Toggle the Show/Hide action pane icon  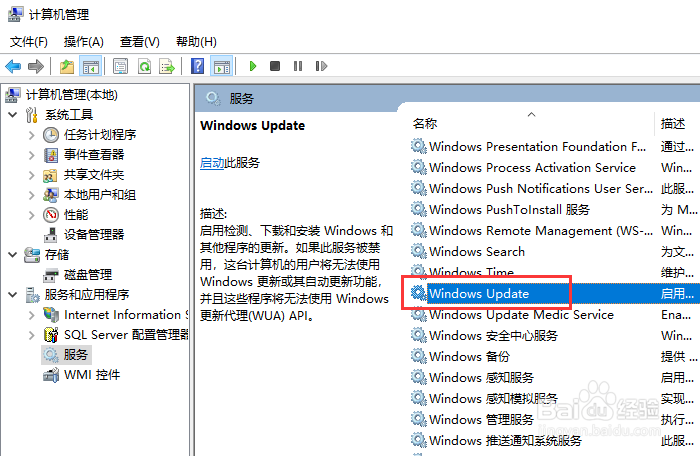point(222,67)
